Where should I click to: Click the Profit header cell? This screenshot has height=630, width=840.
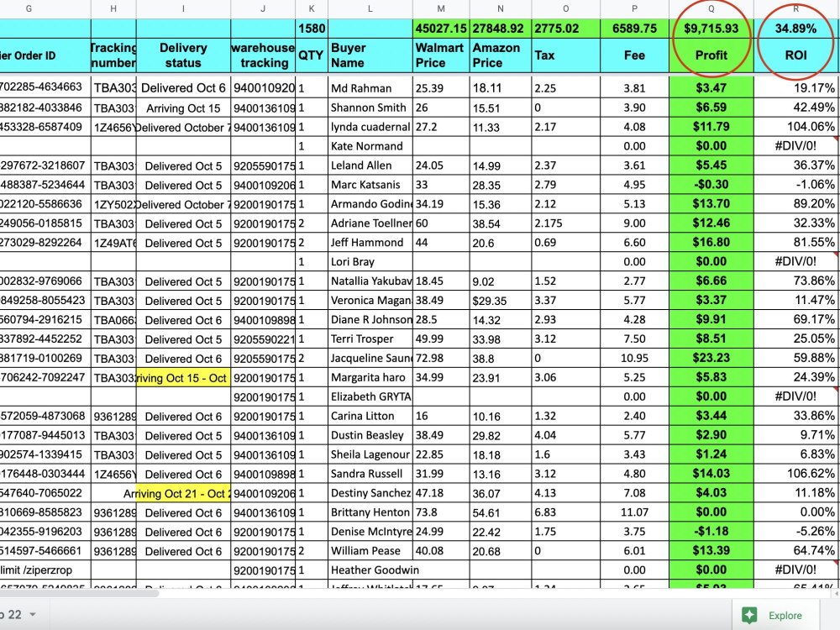[711, 55]
